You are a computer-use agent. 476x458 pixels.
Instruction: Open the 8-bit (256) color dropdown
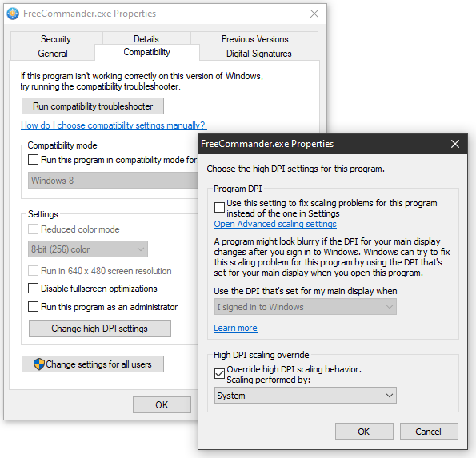click(88, 249)
